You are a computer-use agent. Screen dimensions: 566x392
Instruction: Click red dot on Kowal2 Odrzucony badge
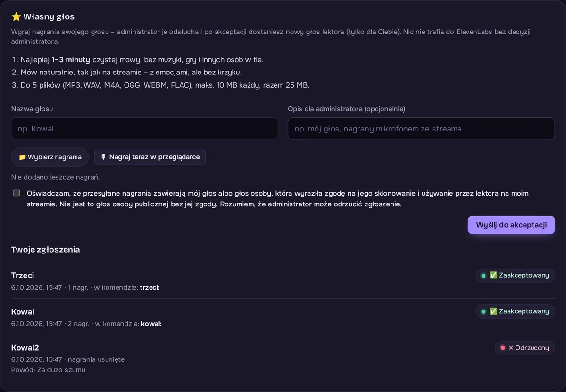502,348
